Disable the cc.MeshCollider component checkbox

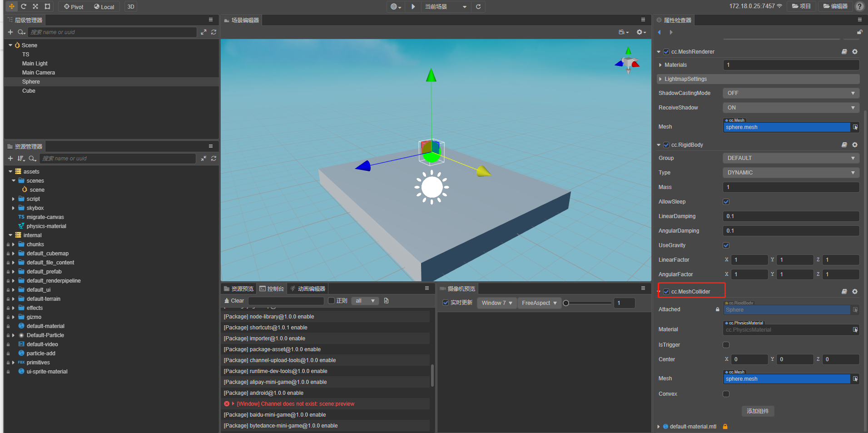666,292
